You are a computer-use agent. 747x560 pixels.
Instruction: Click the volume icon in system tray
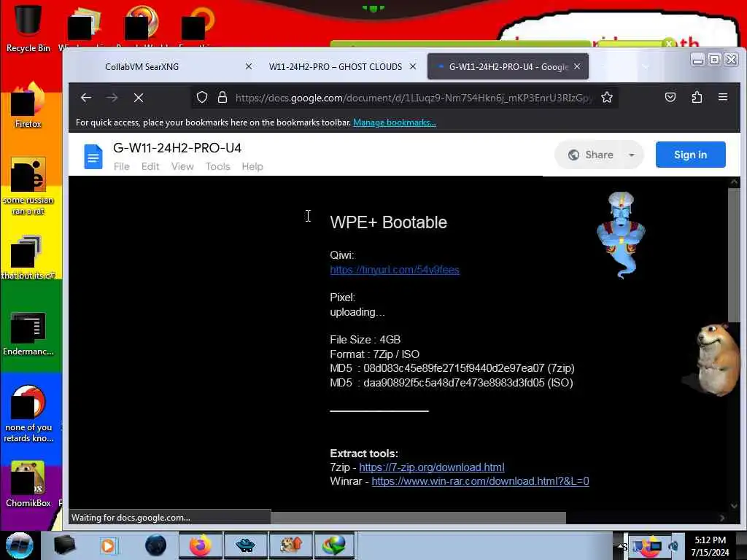click(x=673, y=546)
